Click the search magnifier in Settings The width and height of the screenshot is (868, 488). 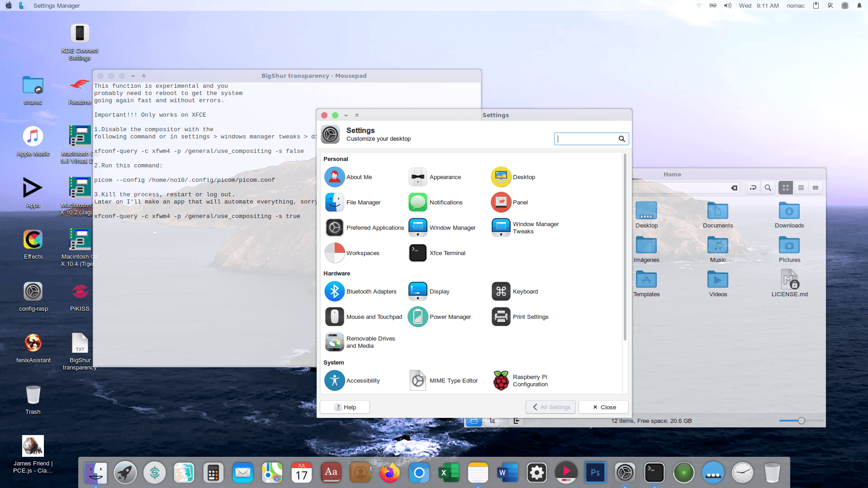pos(622,139)
